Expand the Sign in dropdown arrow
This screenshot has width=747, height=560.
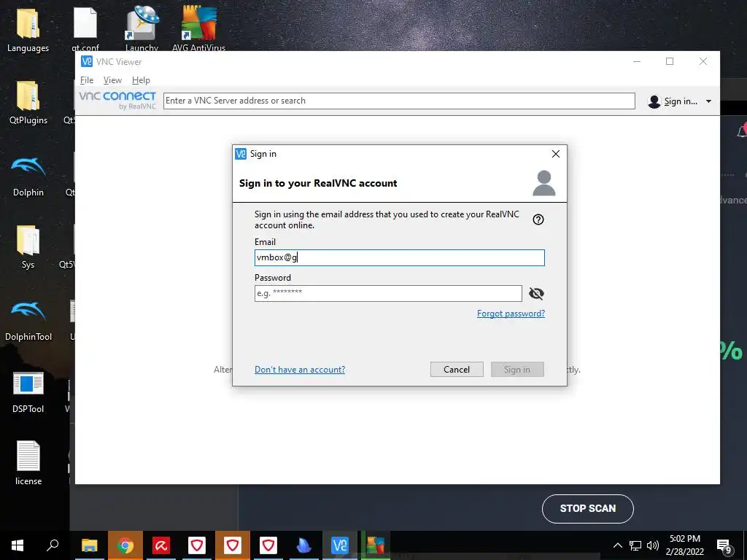pos(708,101)
